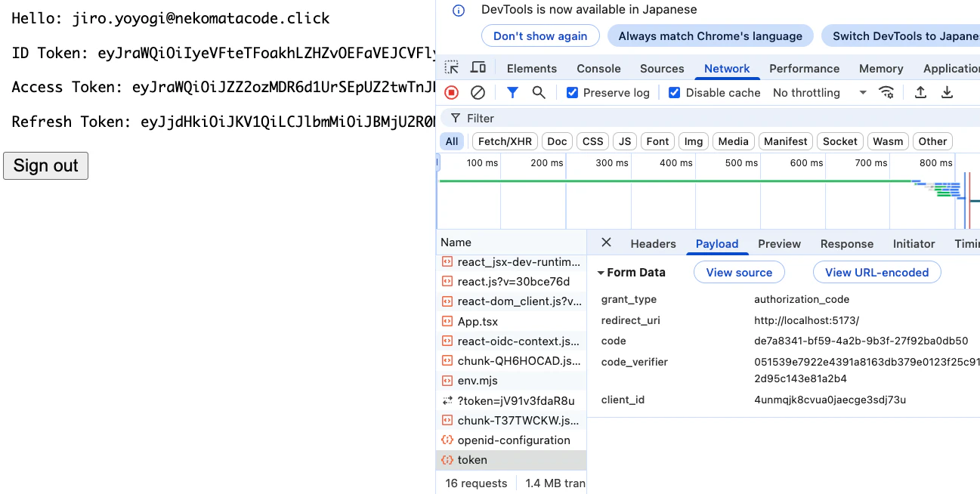
Task: Switch to the Console panel tab
Action: point(598,68)
